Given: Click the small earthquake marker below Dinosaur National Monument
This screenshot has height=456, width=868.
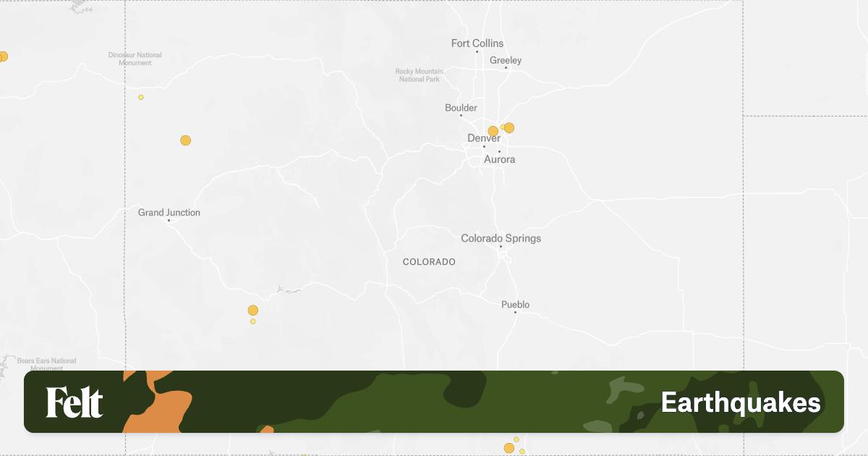Looking at the screenshot, I should [141, 97].
